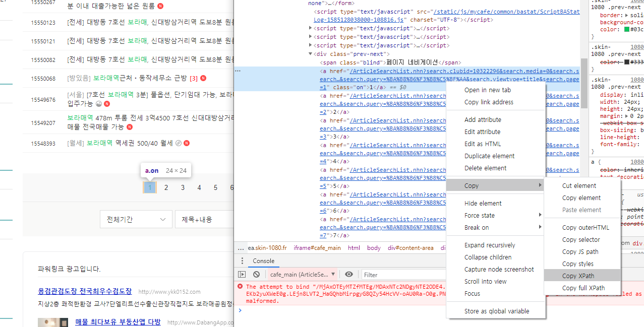This screenshot has height=327, width=644.
Task: Click the ellipsis beside selected element row
Action: (238, 71)
